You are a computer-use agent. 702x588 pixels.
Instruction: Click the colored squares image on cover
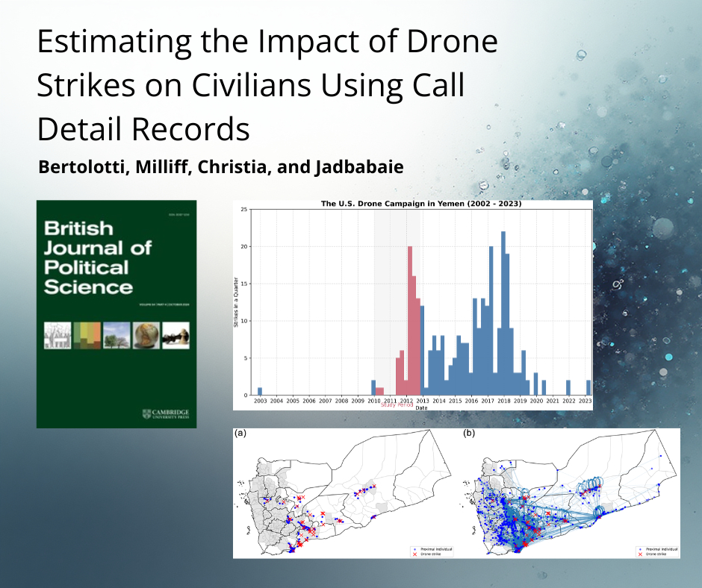point(87,334)
